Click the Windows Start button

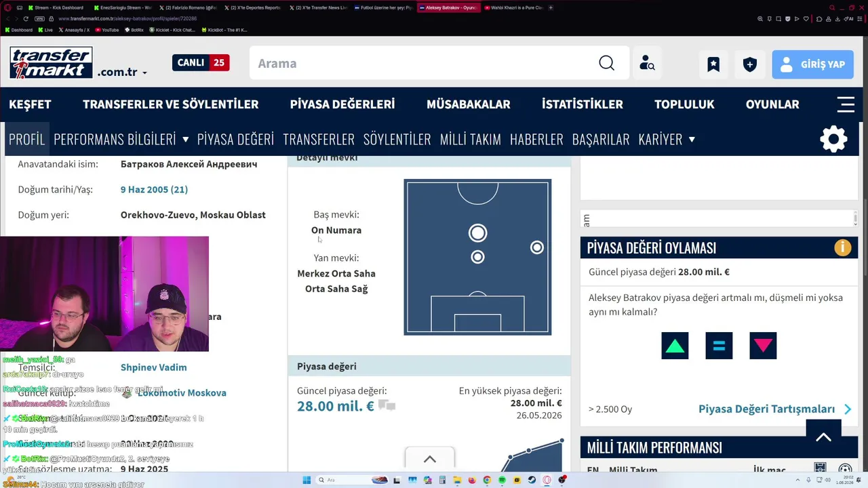pyautogui.click(x=307, y=480)
